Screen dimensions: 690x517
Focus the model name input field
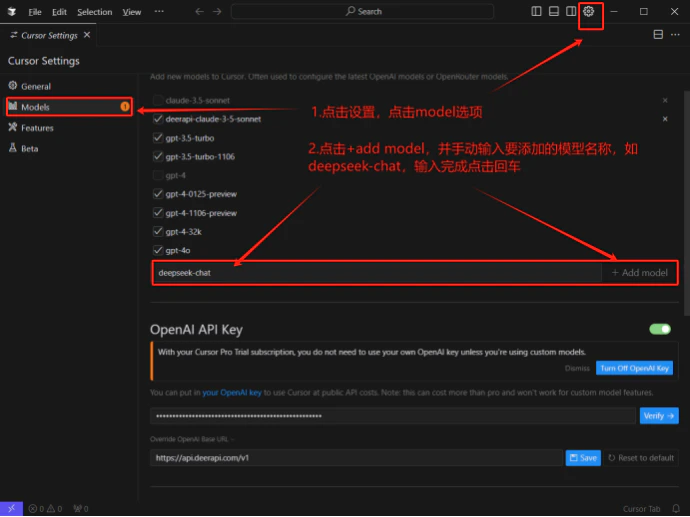(378, 273)
